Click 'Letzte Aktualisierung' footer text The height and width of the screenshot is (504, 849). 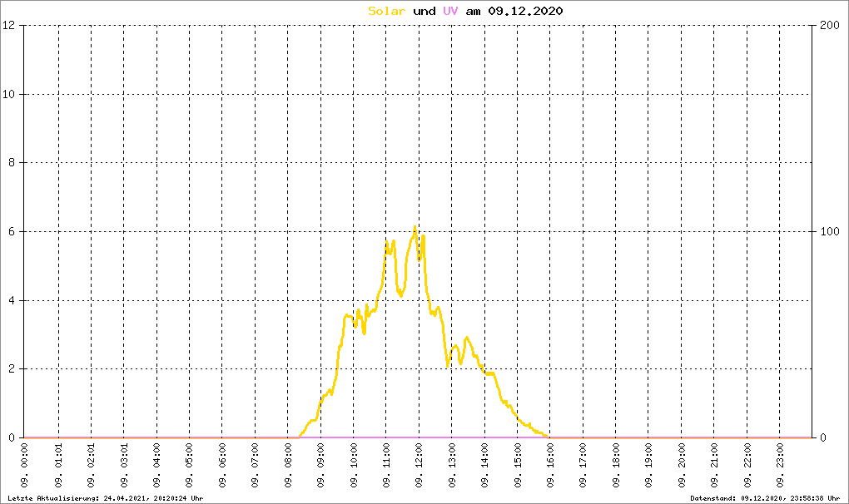(106, 498)
